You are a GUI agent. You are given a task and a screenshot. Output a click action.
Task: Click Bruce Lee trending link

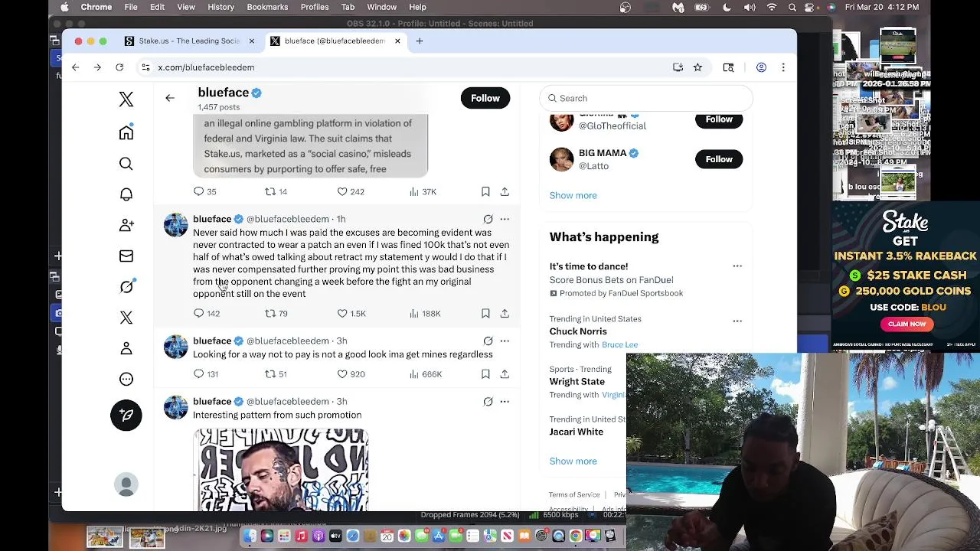click(x=619, y=344)
